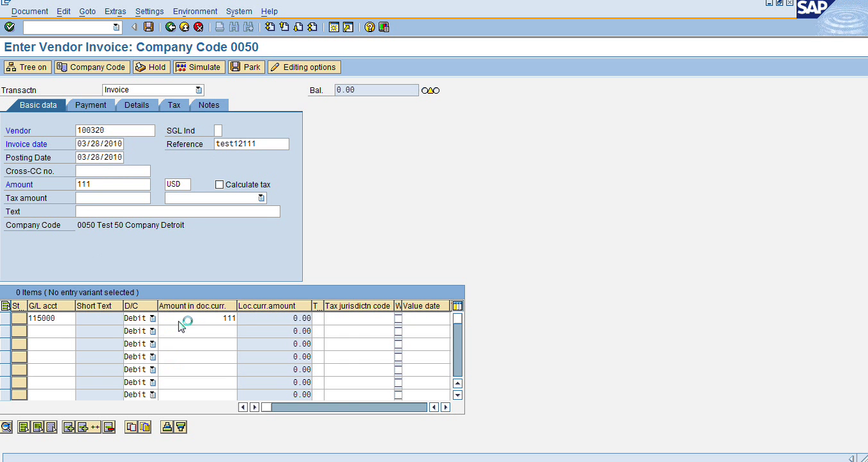Click the Last Page icon
The width and height of the screenshot is (868, 462).
pos(312,27)
